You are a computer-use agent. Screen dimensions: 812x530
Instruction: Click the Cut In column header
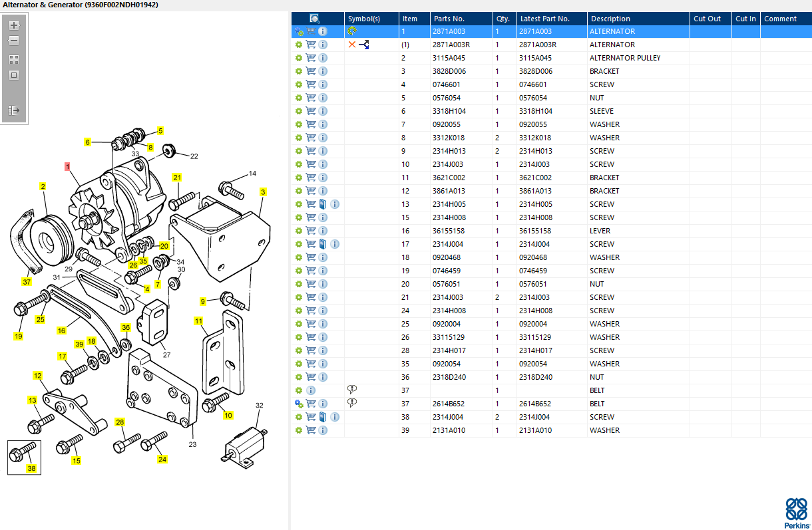(x=746, y=19)
